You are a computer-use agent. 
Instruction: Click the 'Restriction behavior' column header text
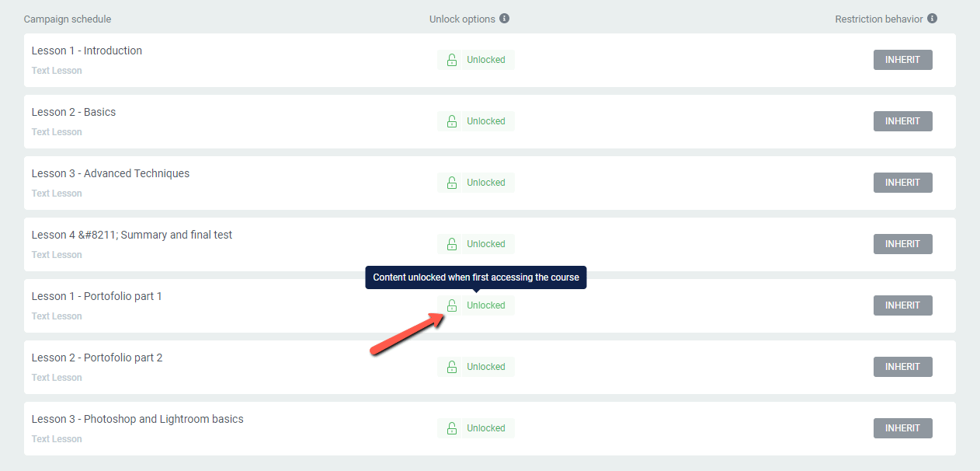[879, 19]
